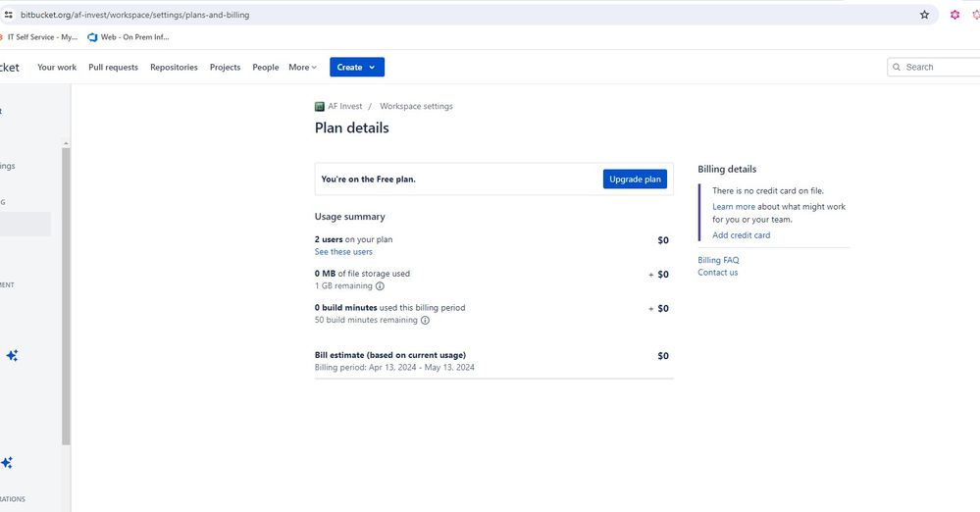Show info about file storage remaining
Screen dimensions: 980x512
click(x=380, y=285)
